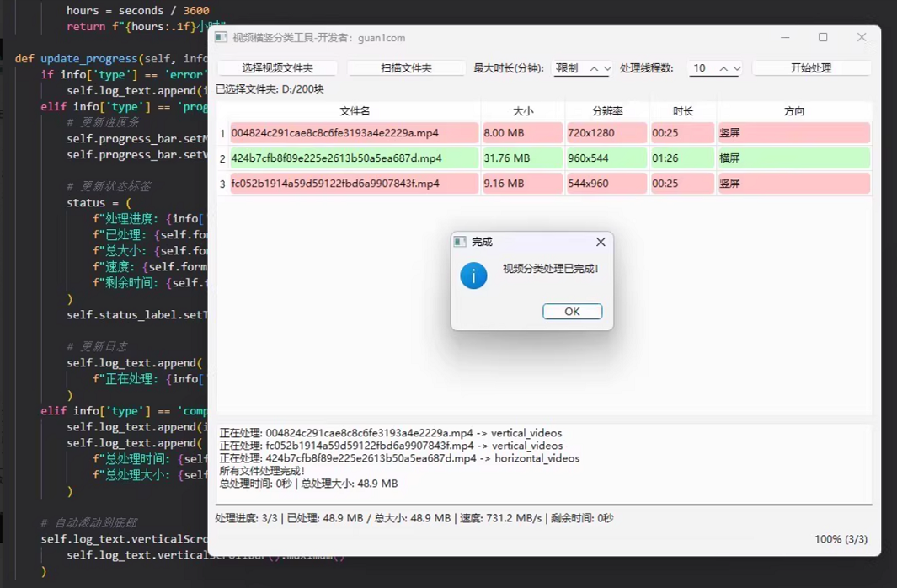
Task: Select file 424b7cfb8f89e225e2613b50a5ea687d.mp4 cell
Action: point(354,158)
